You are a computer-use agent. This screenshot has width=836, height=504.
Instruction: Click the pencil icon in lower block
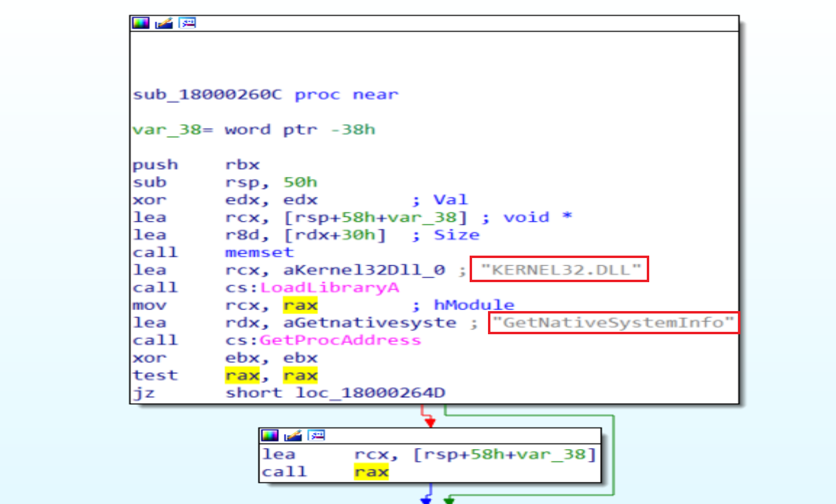click(293, 436)
